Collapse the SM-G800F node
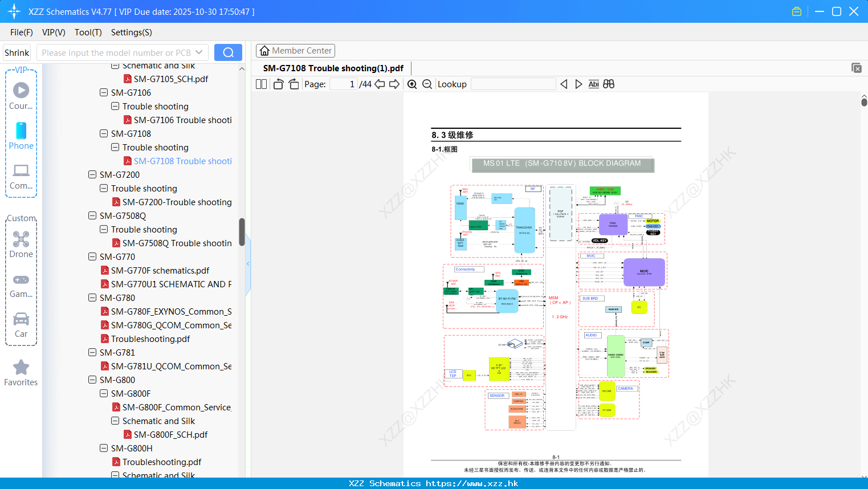Viewport: 868px width, 489px height. click(x=104, y=393)
